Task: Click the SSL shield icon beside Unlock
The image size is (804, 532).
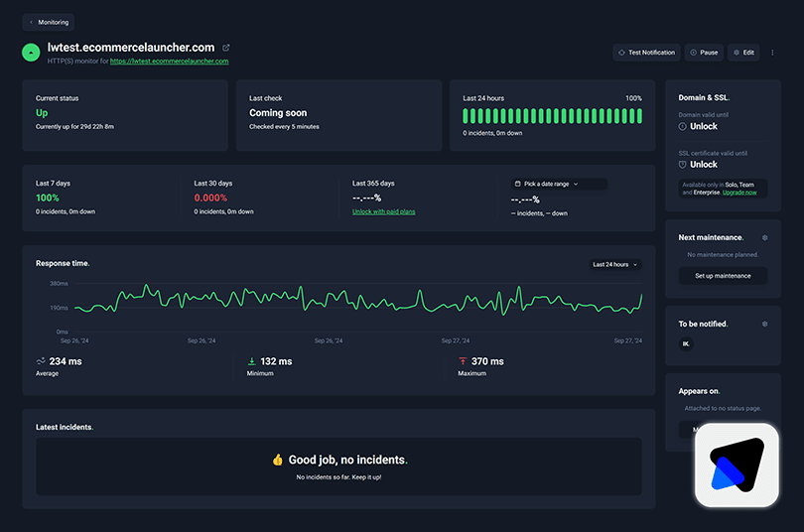Action: click(x=683, y=165)
